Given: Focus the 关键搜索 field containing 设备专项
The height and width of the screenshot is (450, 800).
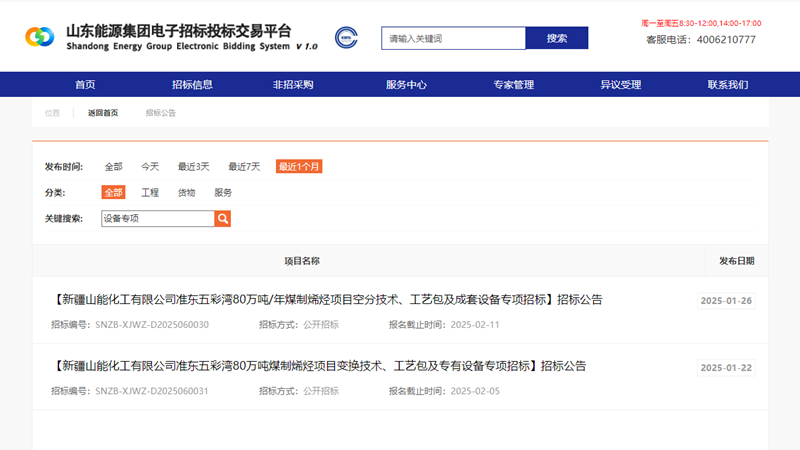Looking at the screenshot, I should pos(158,218).
